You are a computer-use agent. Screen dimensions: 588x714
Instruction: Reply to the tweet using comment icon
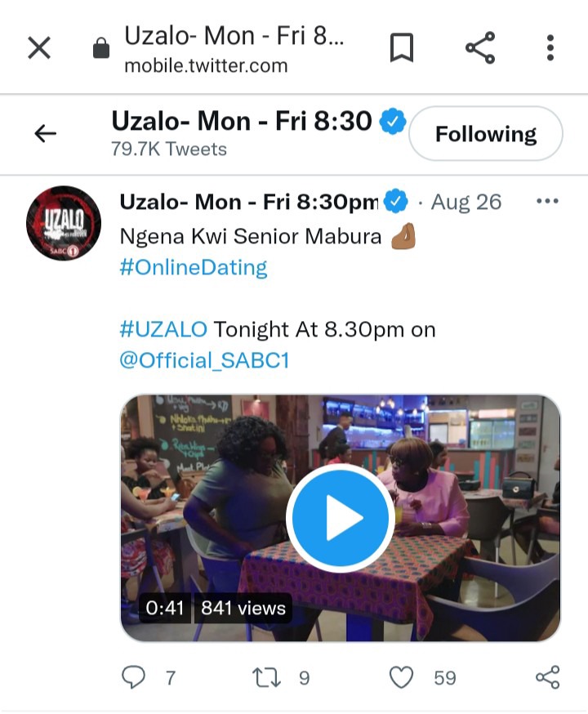134,677
